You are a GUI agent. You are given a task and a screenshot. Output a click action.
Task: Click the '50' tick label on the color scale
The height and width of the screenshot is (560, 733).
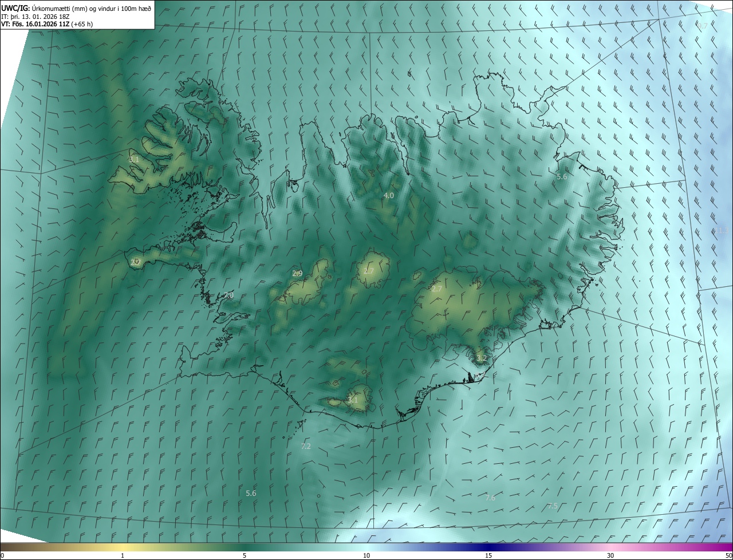coord(728,555)
